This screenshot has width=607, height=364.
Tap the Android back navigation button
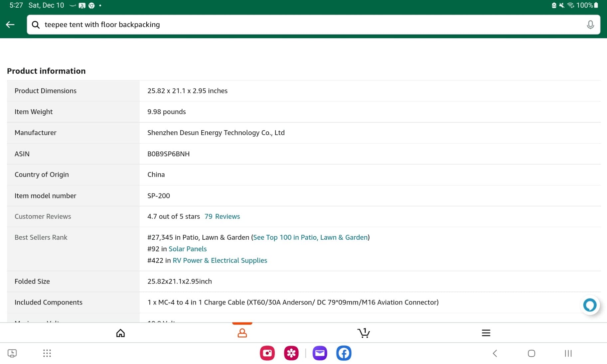coord(495,353)
